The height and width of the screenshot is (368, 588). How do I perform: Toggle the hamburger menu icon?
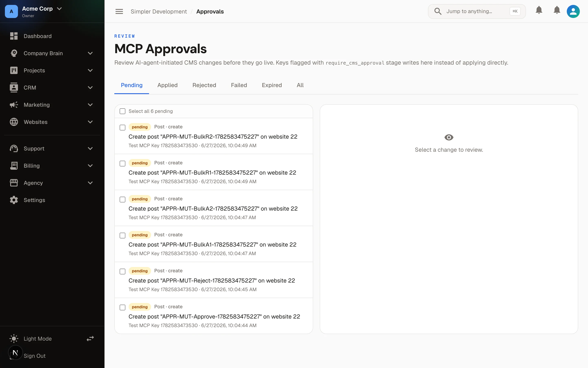coord(119,11)
